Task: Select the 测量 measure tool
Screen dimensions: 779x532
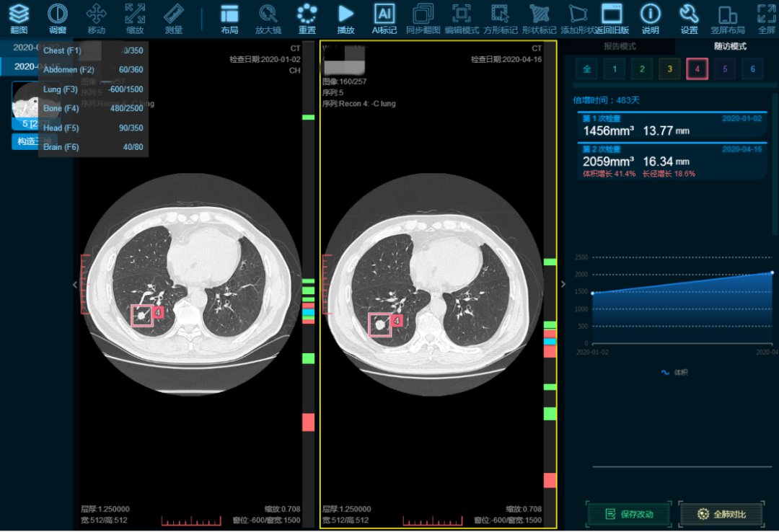Action: coord(174,18)
